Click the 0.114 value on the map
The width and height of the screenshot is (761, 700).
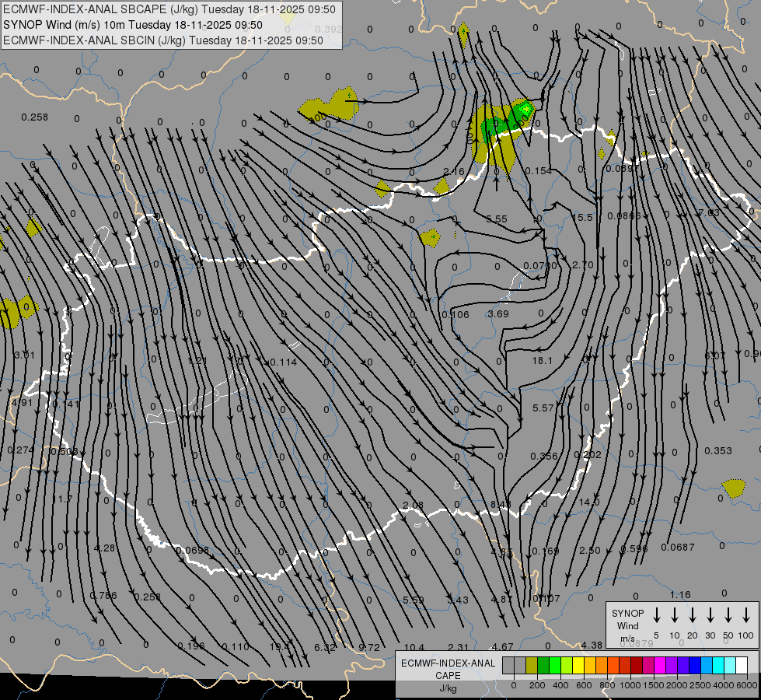[x=283, y=362]
